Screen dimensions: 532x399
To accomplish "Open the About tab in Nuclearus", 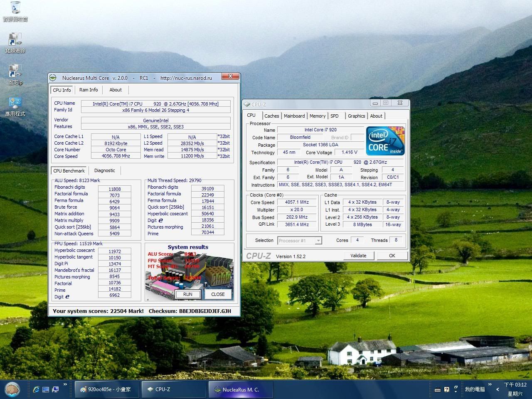I will 116,90.
